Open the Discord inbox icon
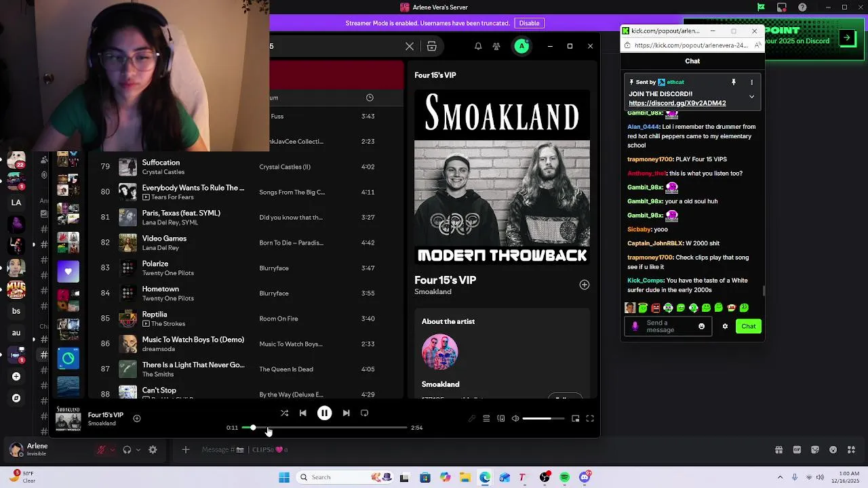The image size is (868, 488). coord(782,7)
